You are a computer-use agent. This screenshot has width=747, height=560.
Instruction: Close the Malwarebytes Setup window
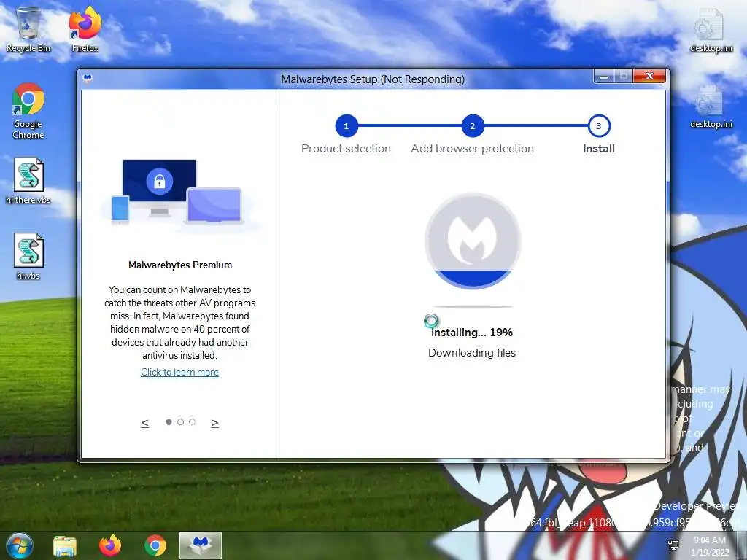pos(649,76)
